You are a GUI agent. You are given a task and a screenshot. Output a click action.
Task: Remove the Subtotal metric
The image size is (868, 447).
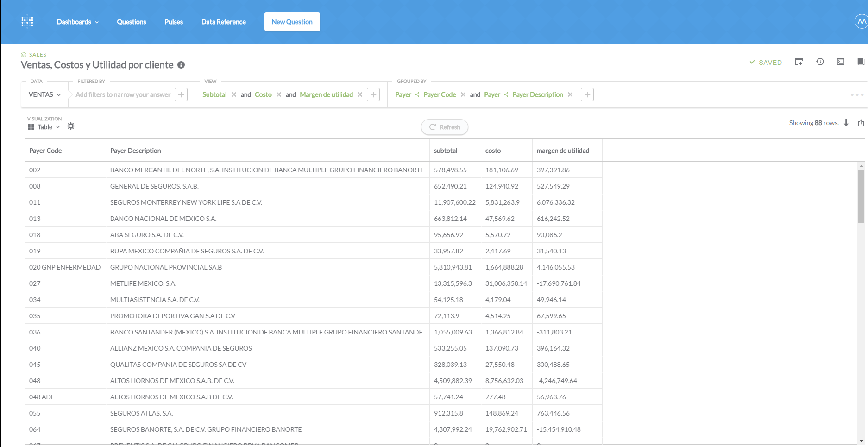tap(234, 94)
